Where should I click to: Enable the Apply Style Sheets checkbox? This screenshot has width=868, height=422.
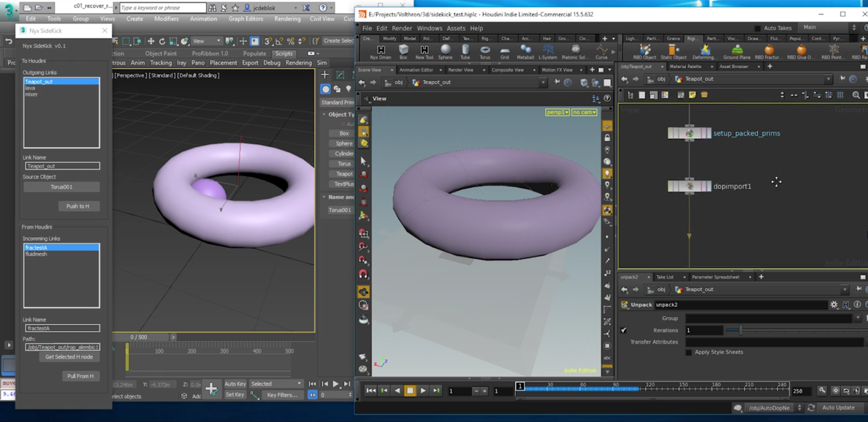[x=688, y=353]
